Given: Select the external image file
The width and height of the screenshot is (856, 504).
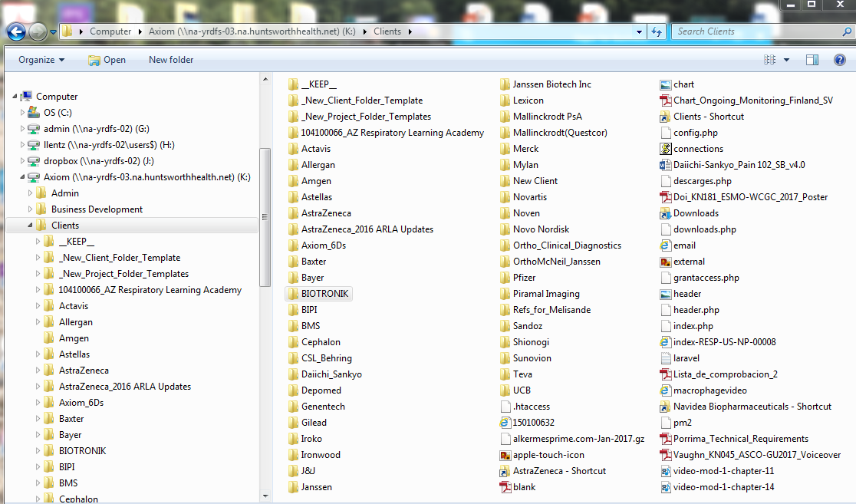Looking at the screenshot, I should [x=683, y=262].
